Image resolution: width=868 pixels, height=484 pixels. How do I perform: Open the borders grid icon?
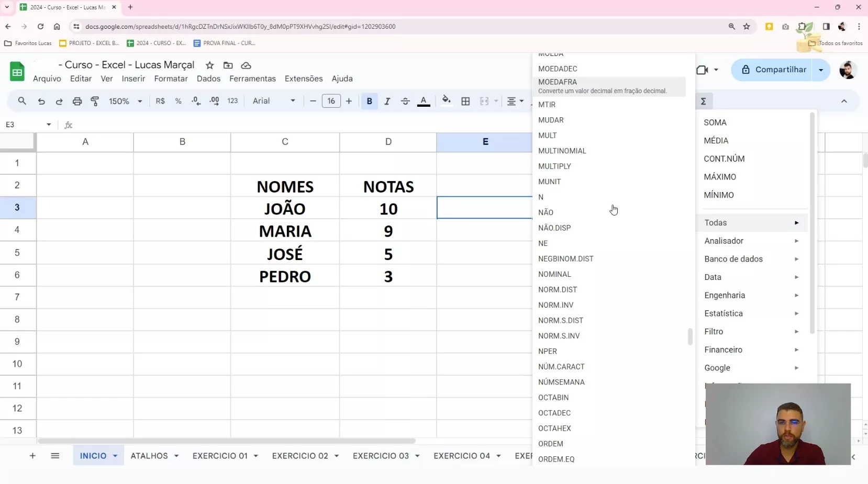465,101
